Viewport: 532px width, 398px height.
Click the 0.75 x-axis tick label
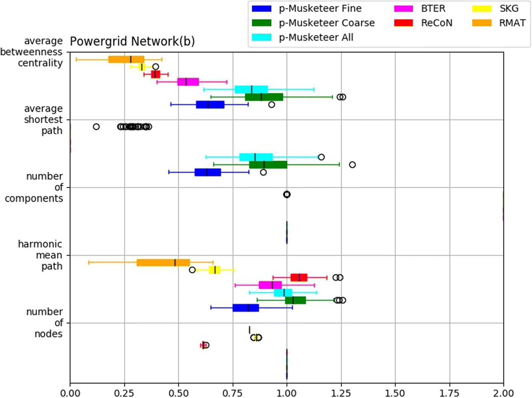(233, 393)
